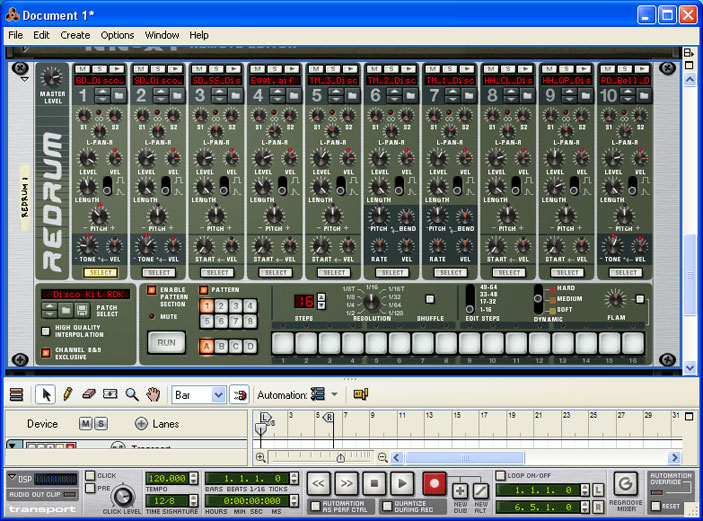
Task: Toggle the Pattern enable button
Action: click(x=204, y=290)
